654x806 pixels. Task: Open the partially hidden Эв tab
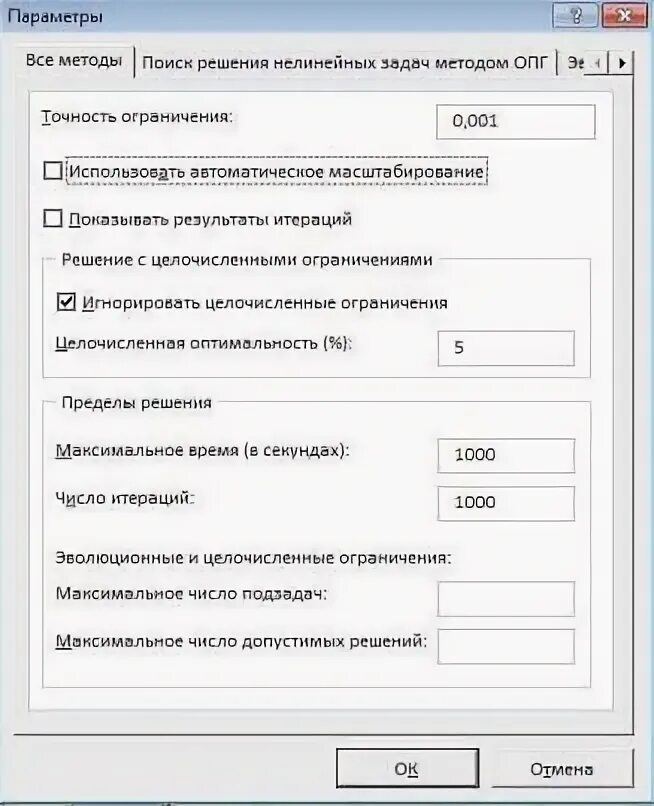(575, 63)
